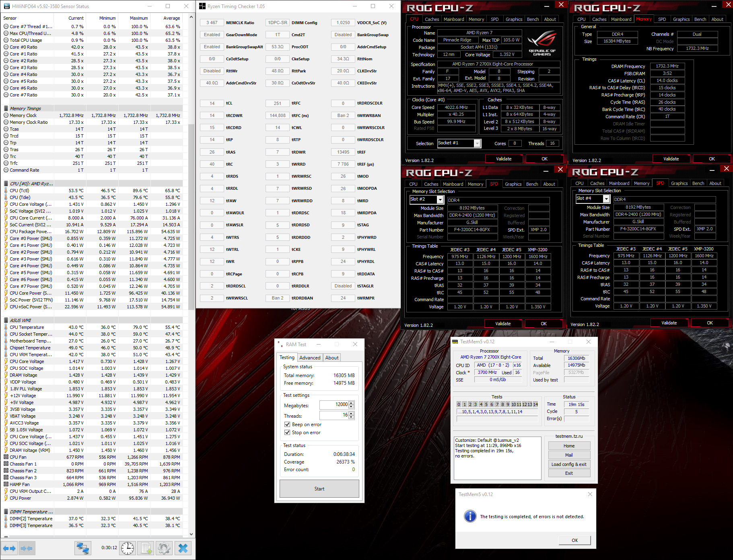Click test number 0 box in TestMem5
The height and width of the screenshot is (560, 733).
tap(459, 404)
